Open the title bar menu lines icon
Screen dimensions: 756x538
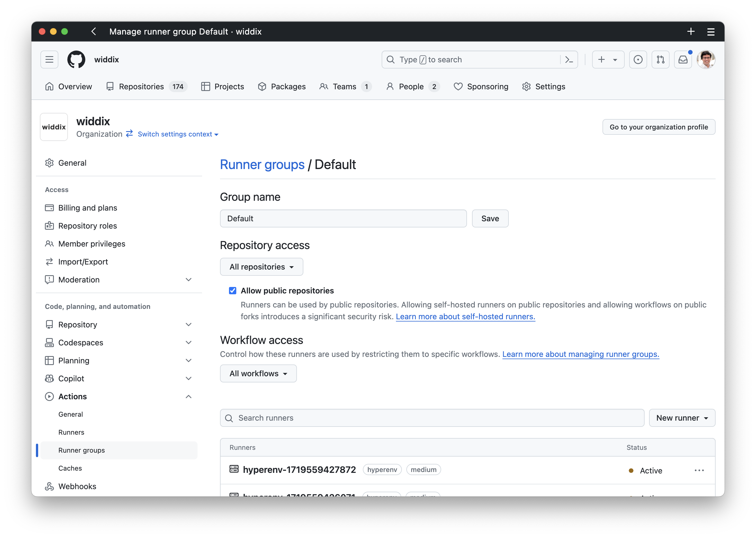click(711, 31)
